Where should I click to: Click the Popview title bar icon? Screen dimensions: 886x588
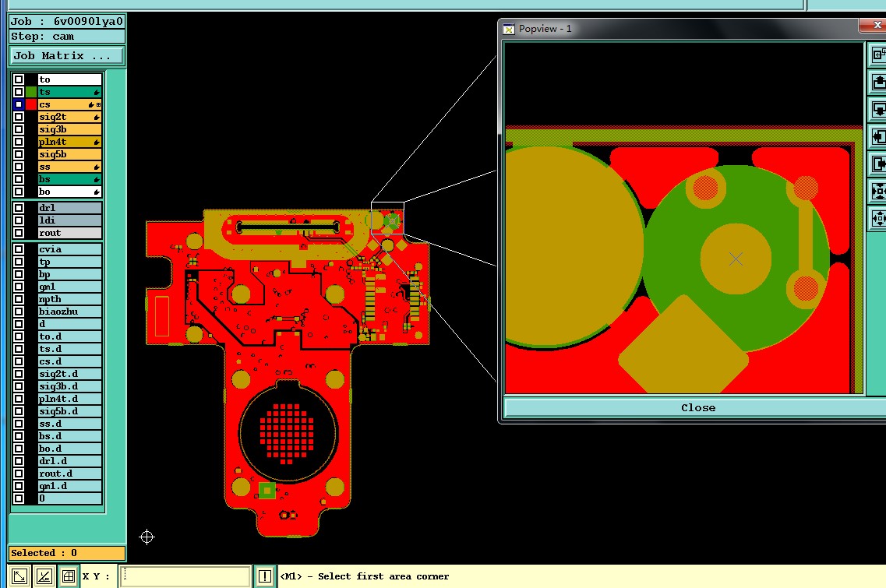point(509,29)
